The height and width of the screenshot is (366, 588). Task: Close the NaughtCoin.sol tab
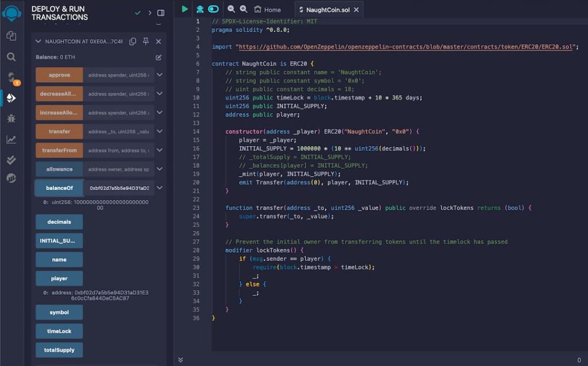point(356,10)
